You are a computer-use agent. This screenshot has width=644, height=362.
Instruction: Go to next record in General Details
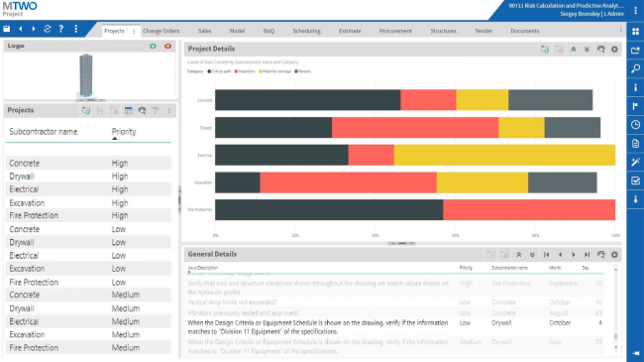574,255
